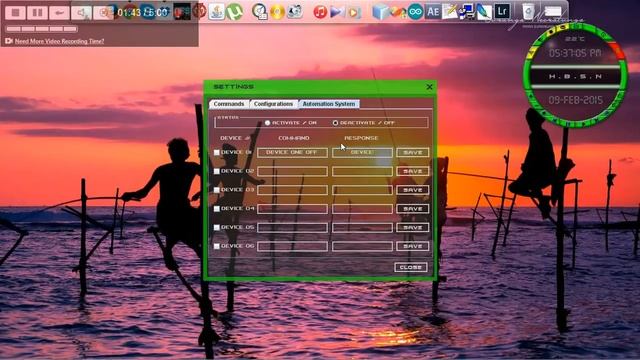Launch the Arduino IDE from dock
Image resolution: width=640 pixels, height=360 pixels.
416,12
